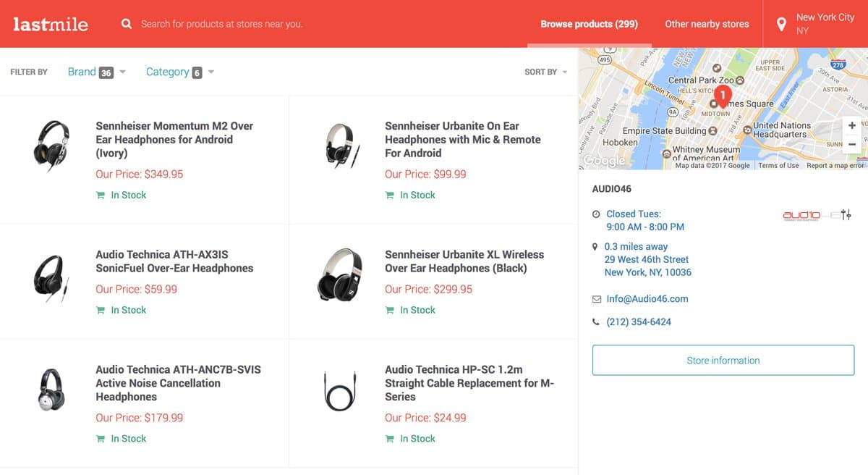Click the Audio46 store logo
Screen dimensions: 868x475
tap(817, 215)
